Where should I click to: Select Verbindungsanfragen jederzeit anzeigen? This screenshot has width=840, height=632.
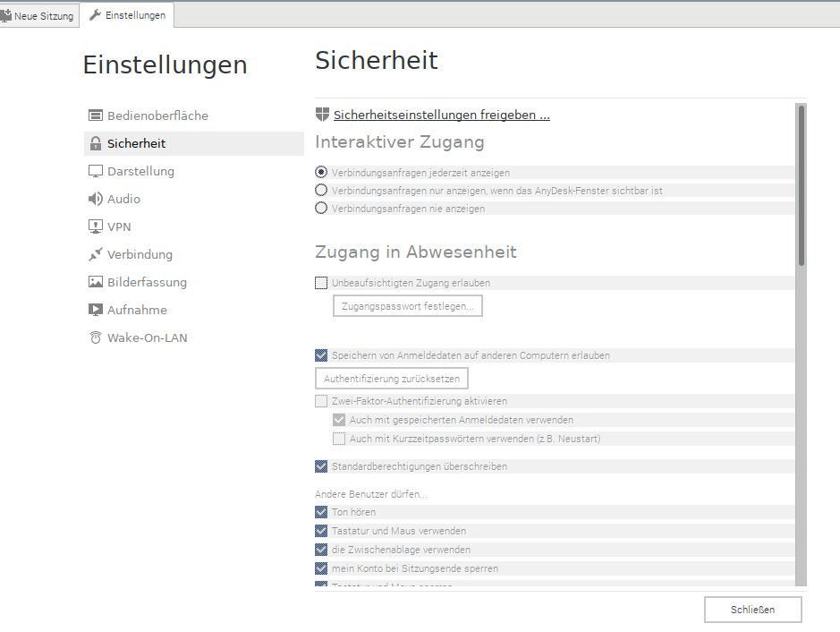click(321, 171)
